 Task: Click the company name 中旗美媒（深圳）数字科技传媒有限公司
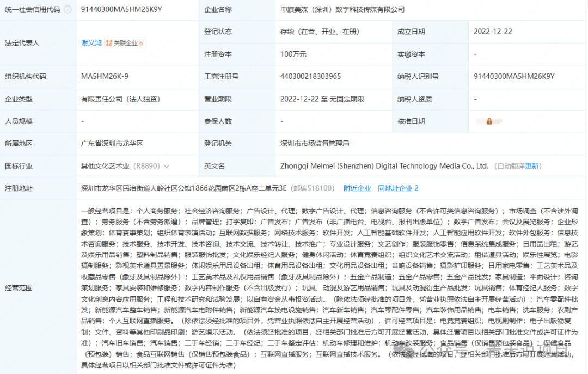(x=342, y=10)
